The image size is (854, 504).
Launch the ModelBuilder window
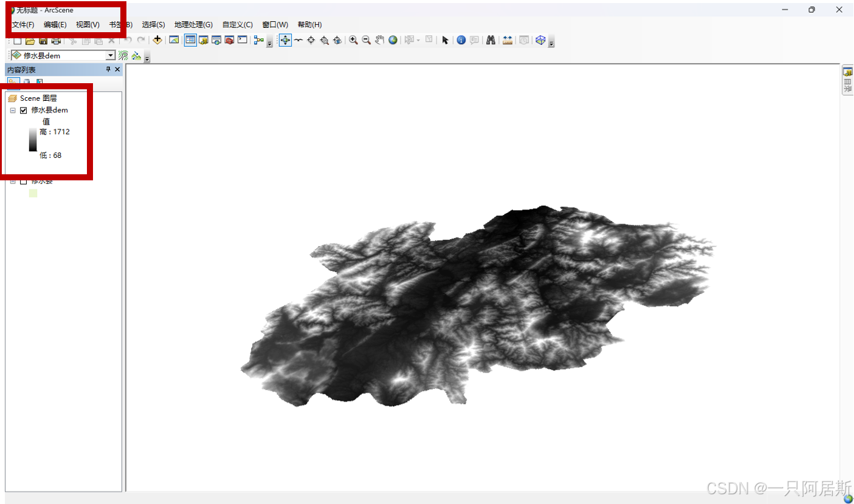(x=258, y=40)
